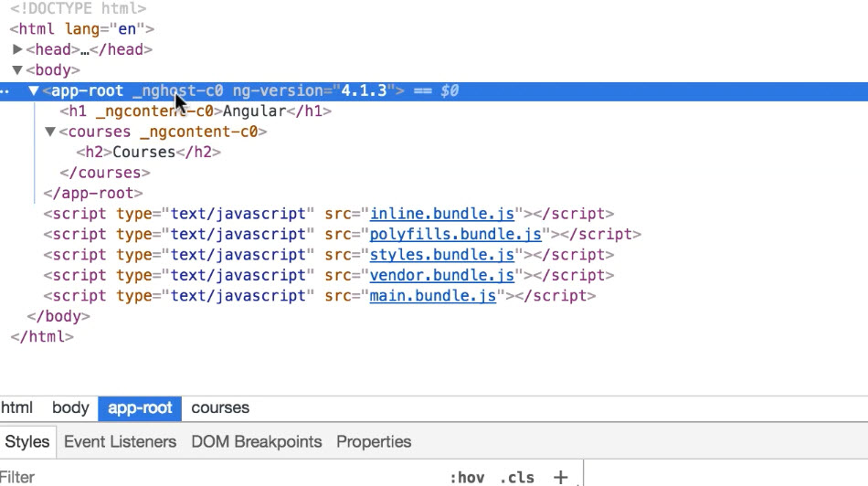Viewport: 868px width, 486px height.
Task: Open the inline.bundle.js script link
Action: pyautogui.click(x=442, y=214)
